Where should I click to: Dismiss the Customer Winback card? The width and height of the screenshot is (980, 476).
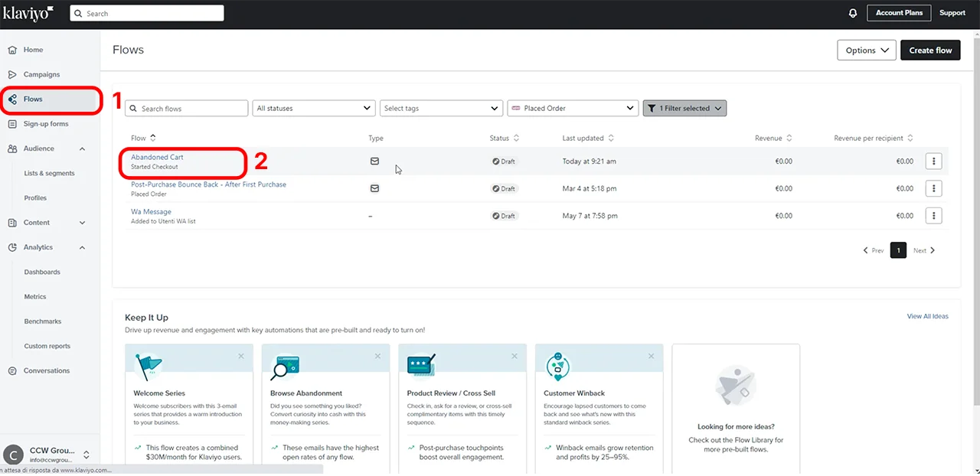click(651, 356)
